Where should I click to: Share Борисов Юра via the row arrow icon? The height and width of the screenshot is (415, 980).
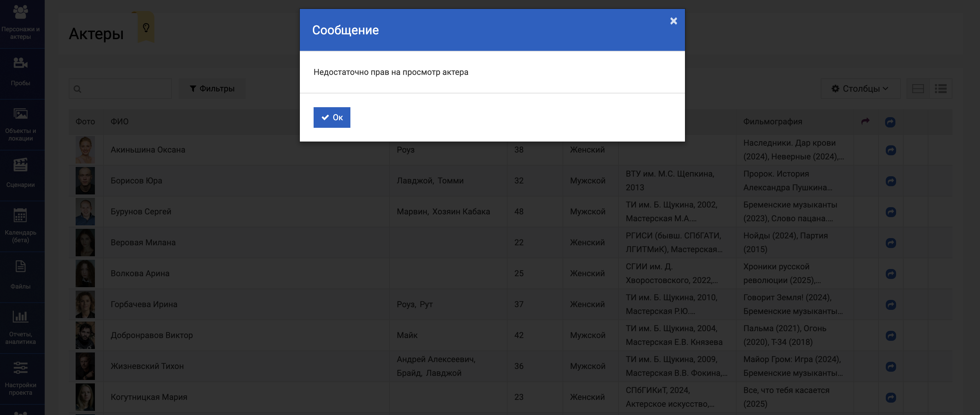pyautogui.click(x=891, y=181)
